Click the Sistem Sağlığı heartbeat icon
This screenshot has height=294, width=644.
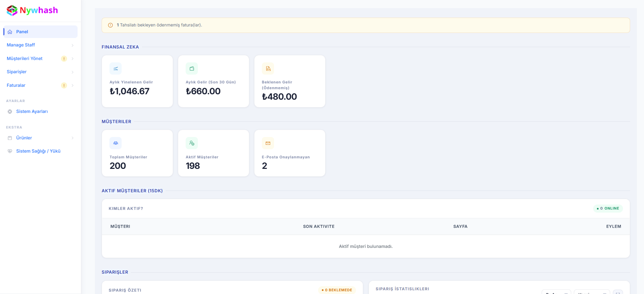pos(10,151)
